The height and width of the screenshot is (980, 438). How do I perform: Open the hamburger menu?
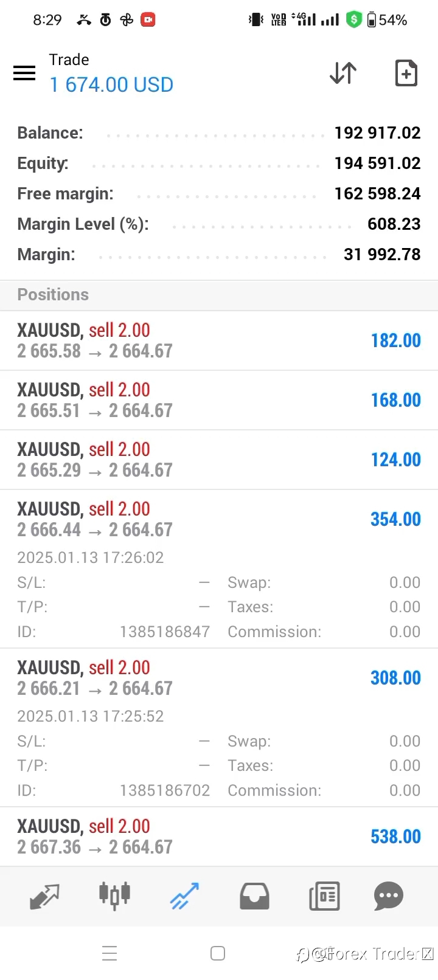24,74
